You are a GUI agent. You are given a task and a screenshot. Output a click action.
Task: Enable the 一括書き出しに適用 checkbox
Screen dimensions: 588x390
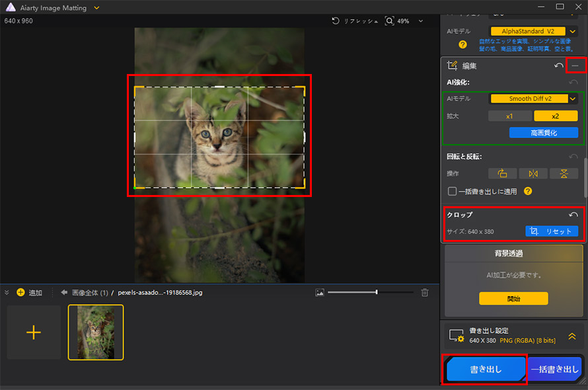(453, 191)
